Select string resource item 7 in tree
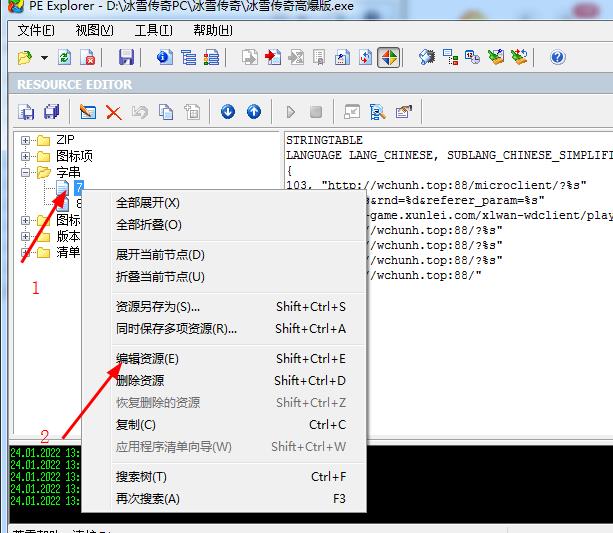The image size is (613, 533). (x=78, y=188)
